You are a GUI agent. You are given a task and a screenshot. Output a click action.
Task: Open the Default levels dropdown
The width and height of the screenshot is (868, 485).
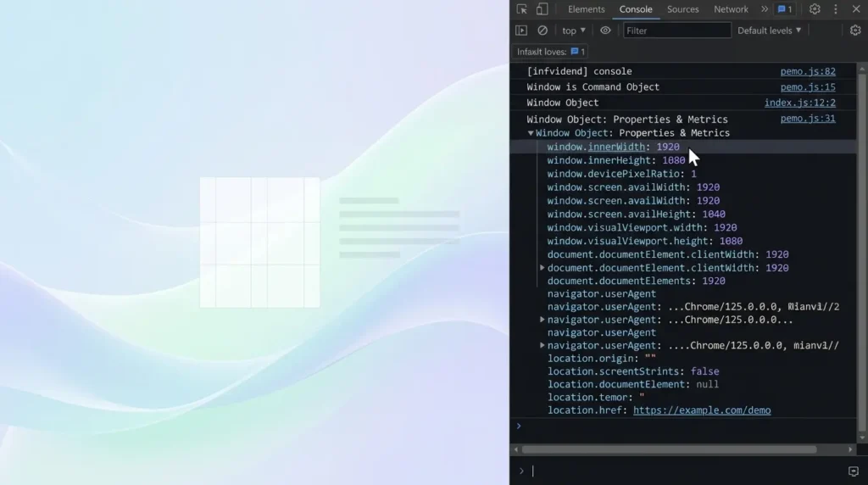click(x=769, y=31)
